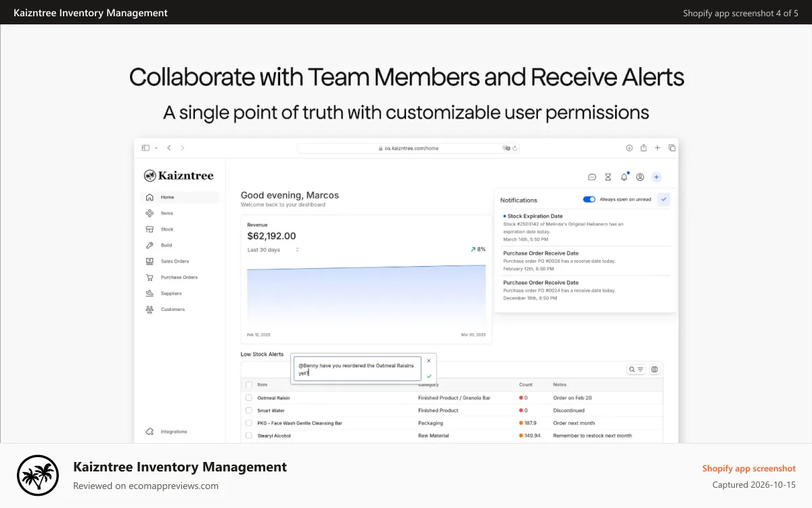Screen dimensions: 812x508
Task: Reload page via address bar refresh icon
Action: (x=515, y=148)
